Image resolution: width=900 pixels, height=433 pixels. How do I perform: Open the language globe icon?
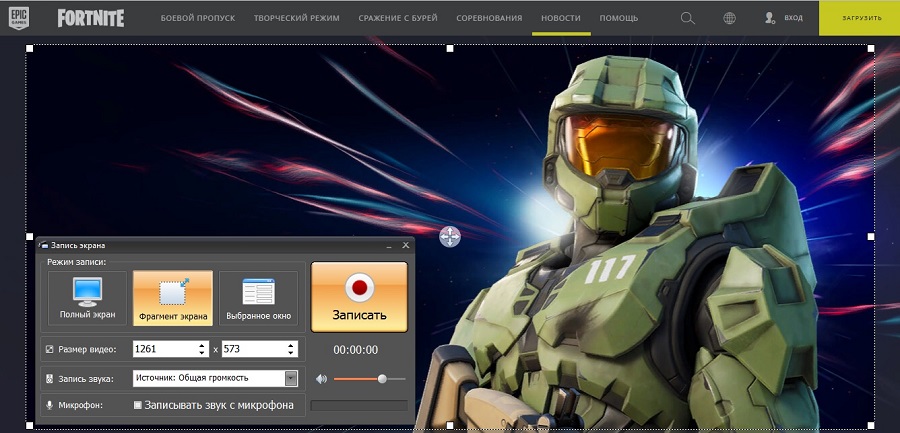tap(730, 18)
